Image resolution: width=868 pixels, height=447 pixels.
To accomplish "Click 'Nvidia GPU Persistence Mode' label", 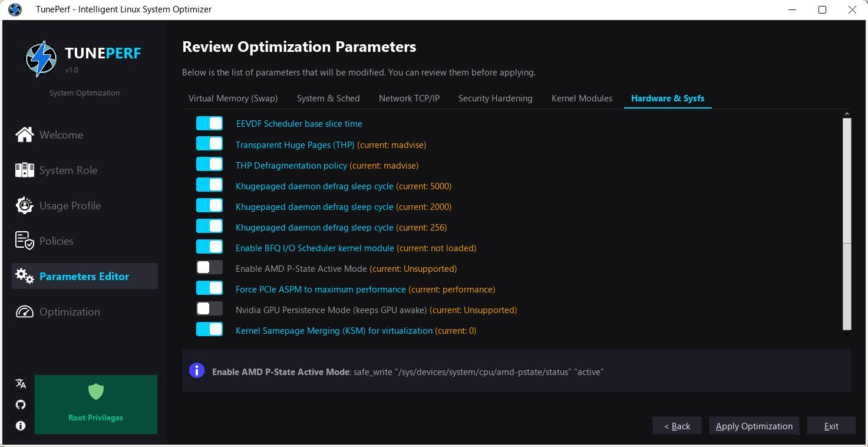I will point(331,310).
